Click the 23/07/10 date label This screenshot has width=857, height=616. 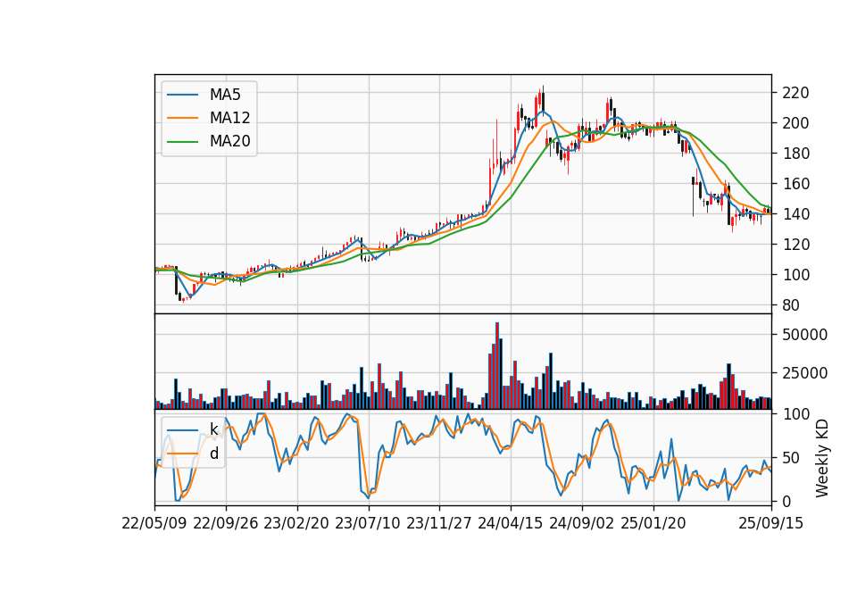(x=368, y=524)
